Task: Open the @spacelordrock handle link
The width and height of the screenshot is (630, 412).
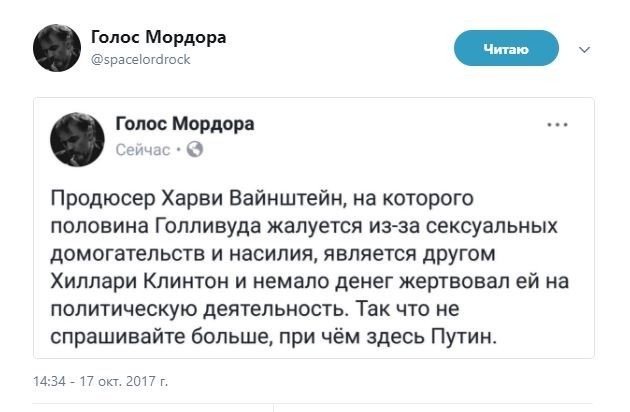Action: pyautogui.click(x=140, y=59)
